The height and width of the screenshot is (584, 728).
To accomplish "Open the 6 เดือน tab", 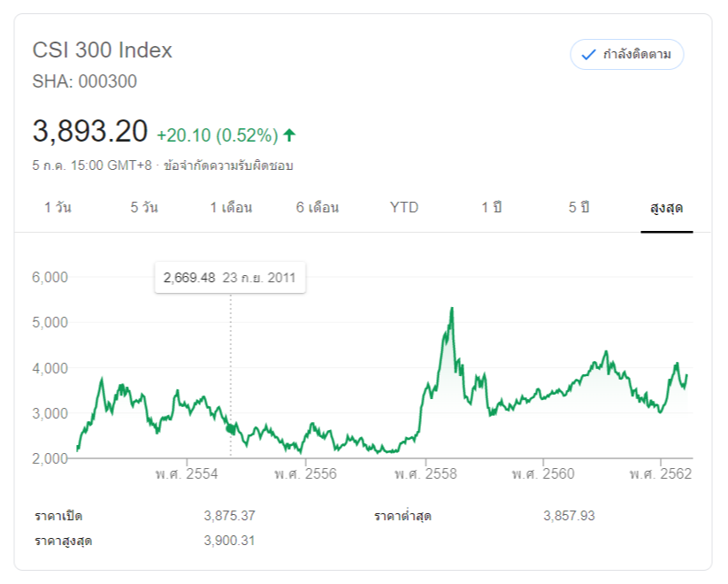I will (x=318, y=208).
